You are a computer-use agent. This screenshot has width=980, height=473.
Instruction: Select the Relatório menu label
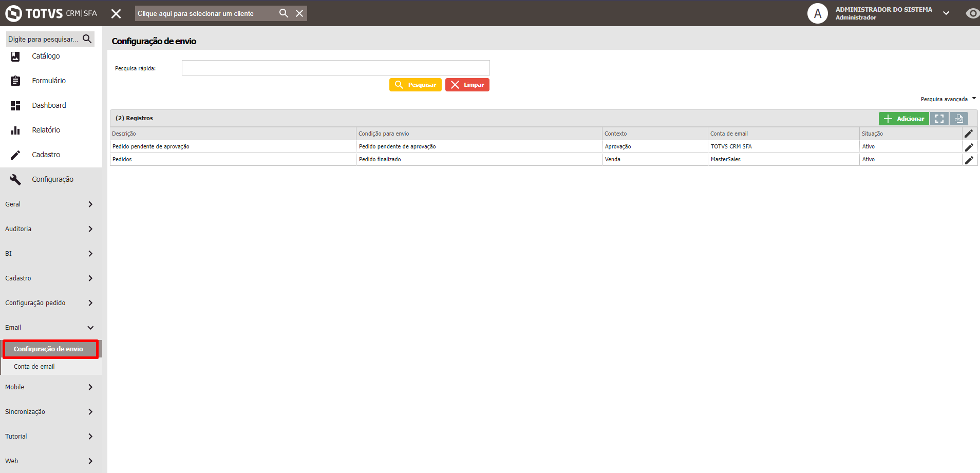pos(46,130)
